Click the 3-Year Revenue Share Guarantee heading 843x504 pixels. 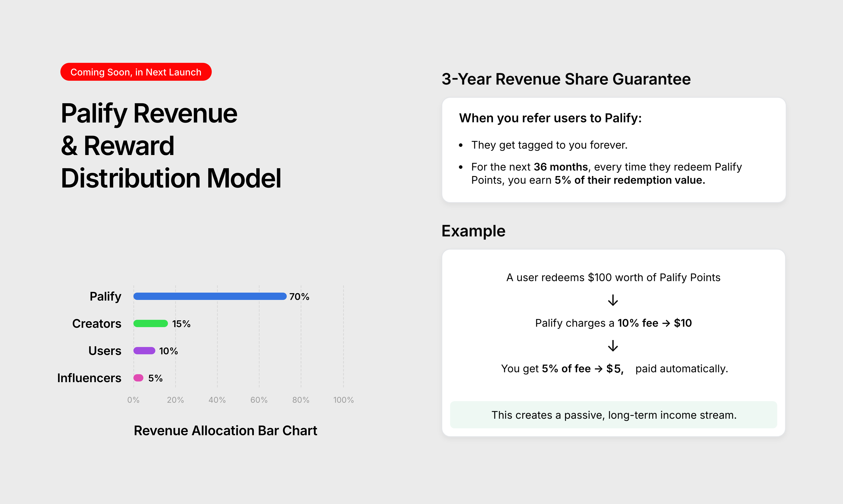566,79
